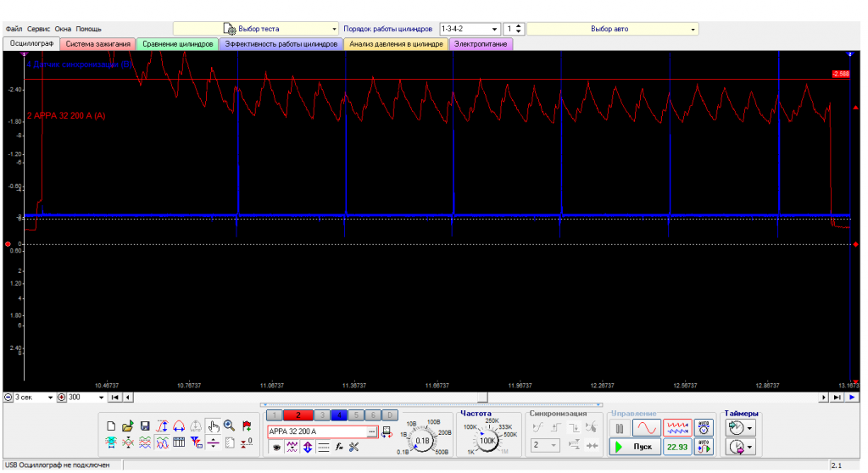Click the zero level reset icon
Image resolution: width=868 pixels, height=473 pixels.
(247, 442)
